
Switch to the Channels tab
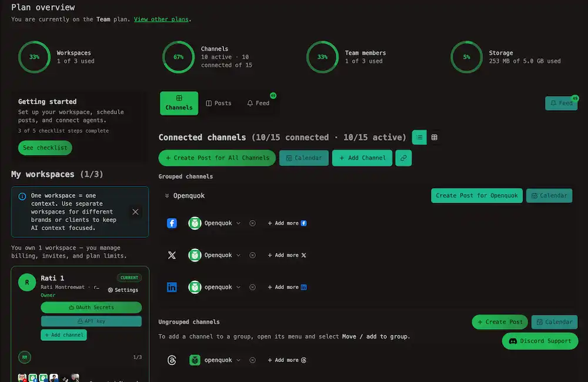[179, 103]
